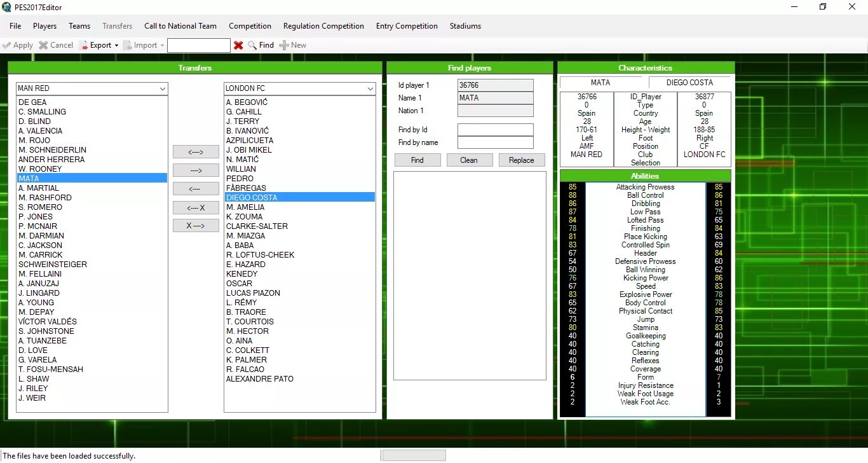This screenshot has height=463, width=868.
Task: Select FÀBREGAS in the list
Action: pyautogui.click(x=300, y=188)
